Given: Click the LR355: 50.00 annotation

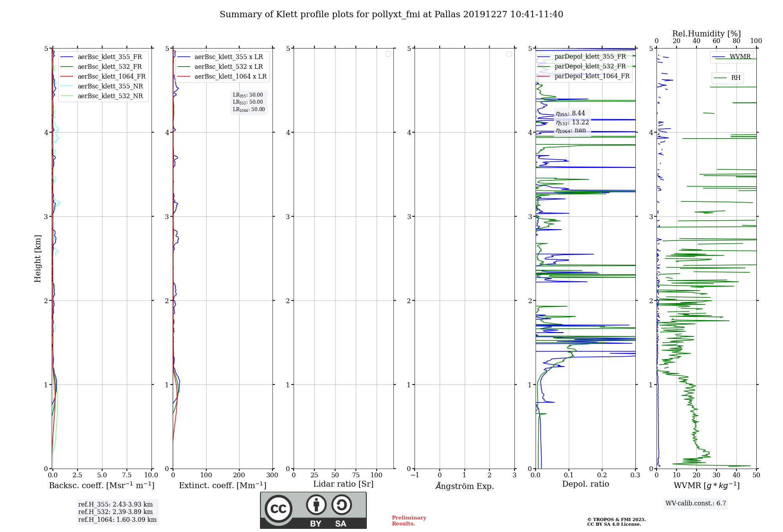Looking at the screenshot, I should [x=248, y=95].
